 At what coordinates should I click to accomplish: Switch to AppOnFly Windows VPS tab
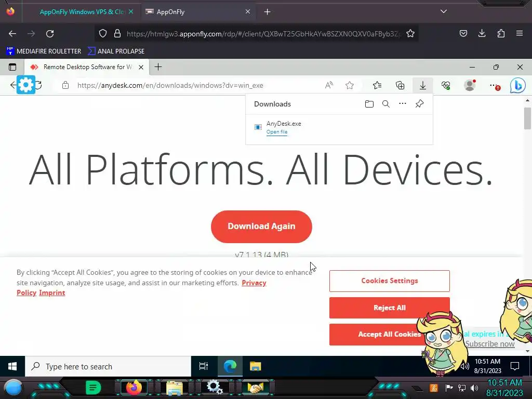82,12
